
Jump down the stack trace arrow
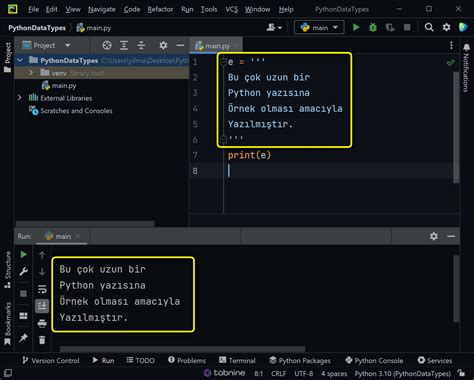(x=42, y=272)
